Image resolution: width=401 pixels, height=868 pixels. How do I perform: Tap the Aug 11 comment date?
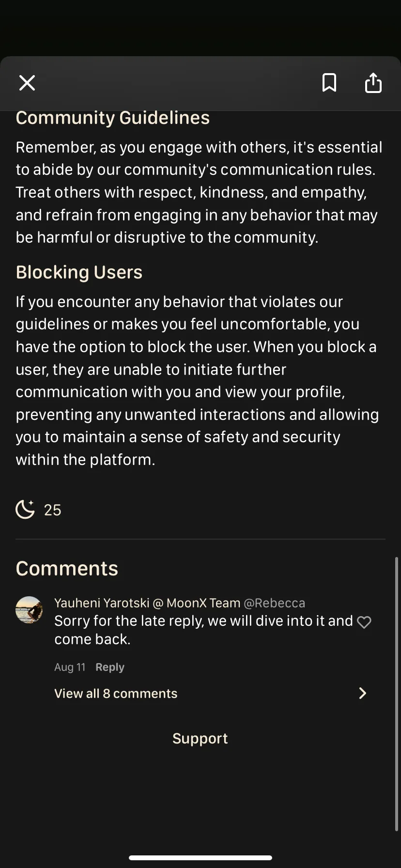click(x=70, y=667)
